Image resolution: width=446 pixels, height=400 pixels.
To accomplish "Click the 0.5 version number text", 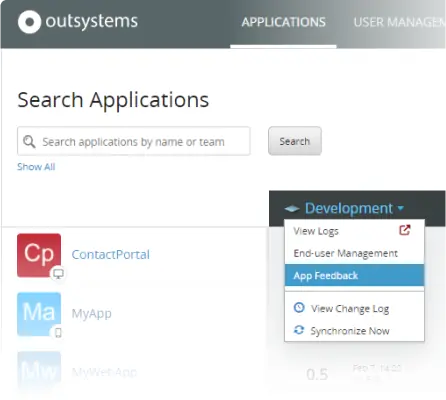I will [x=317, y=375].
